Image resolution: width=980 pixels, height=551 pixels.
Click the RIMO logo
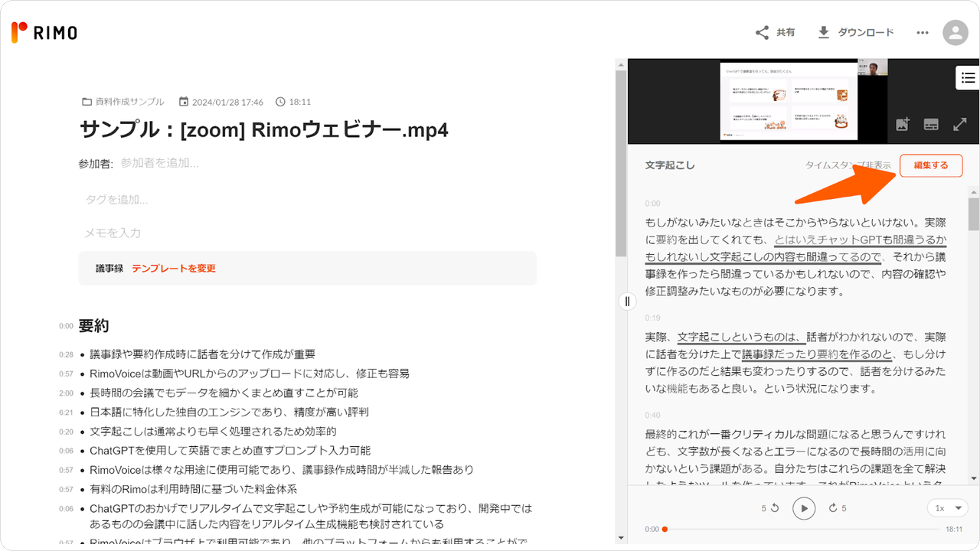pos(44,32)
